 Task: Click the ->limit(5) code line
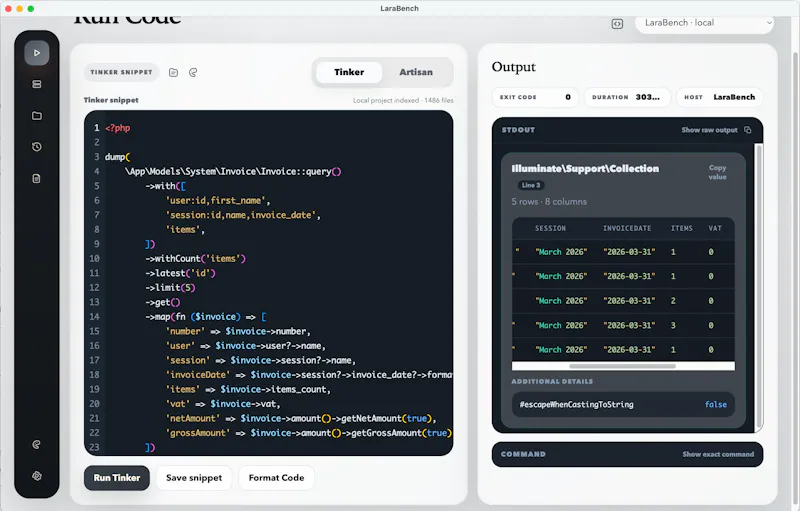pyautogui.click(x=170, y=288)
